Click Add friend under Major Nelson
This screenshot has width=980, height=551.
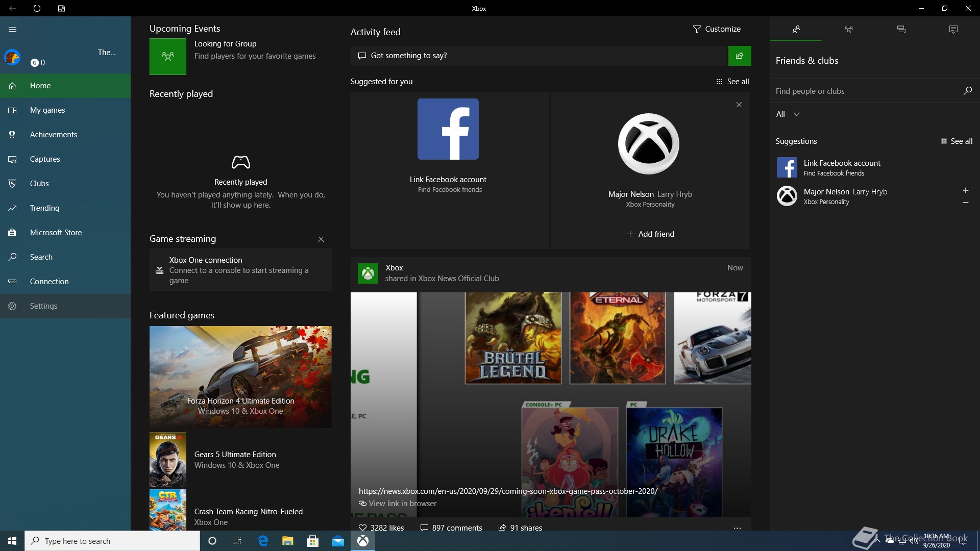pyautogui.click(x=650, y=234)
